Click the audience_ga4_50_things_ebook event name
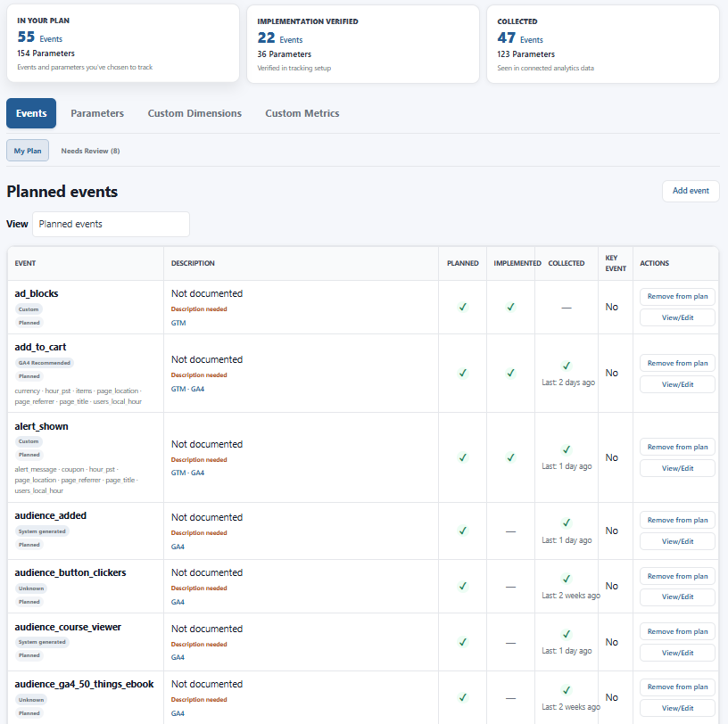 pyautogui.click(x=84, y=684)
